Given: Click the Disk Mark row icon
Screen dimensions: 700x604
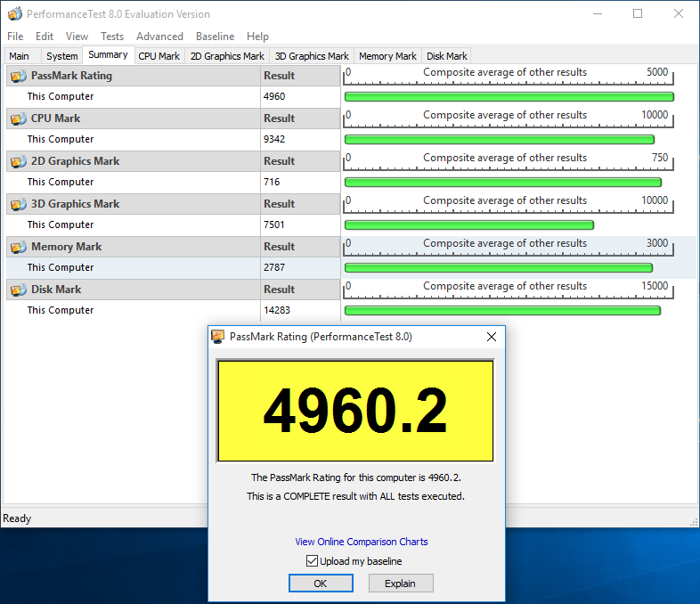Looking at the screenshot, I should [x=19, y=290].
